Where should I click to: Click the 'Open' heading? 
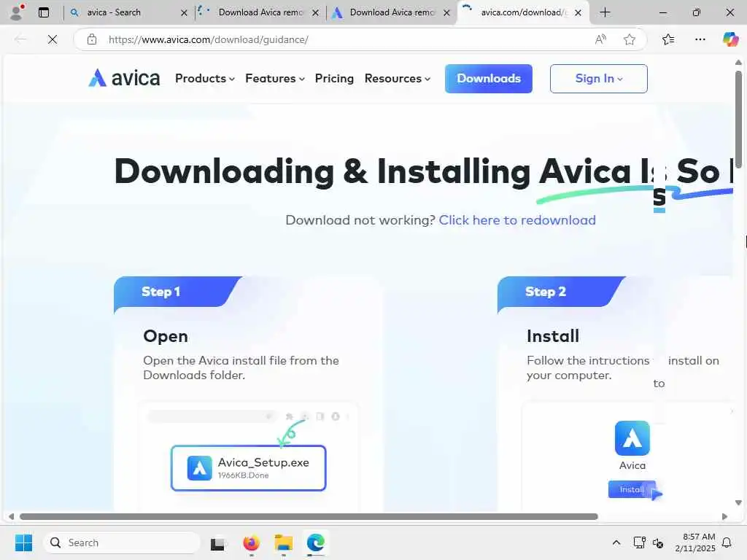166,336
